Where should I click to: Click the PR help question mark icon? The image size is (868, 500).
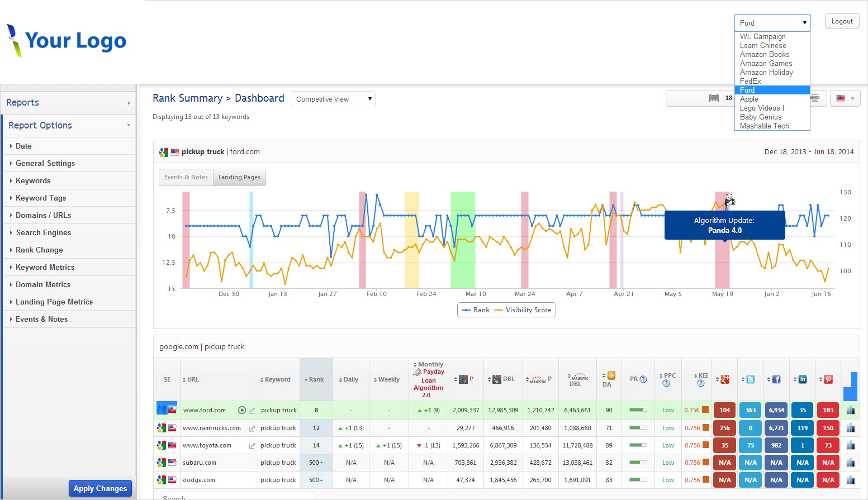pyautogui.click(x=644, y=379)
